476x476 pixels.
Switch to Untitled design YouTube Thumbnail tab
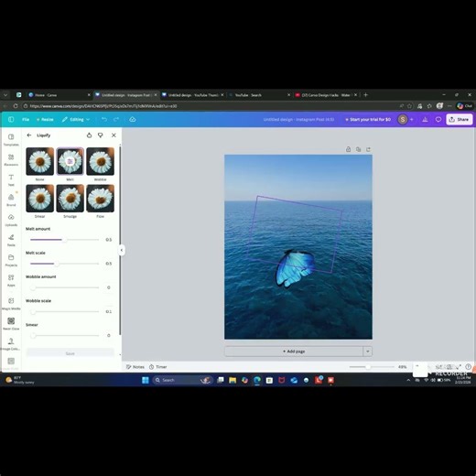(193, 95)
